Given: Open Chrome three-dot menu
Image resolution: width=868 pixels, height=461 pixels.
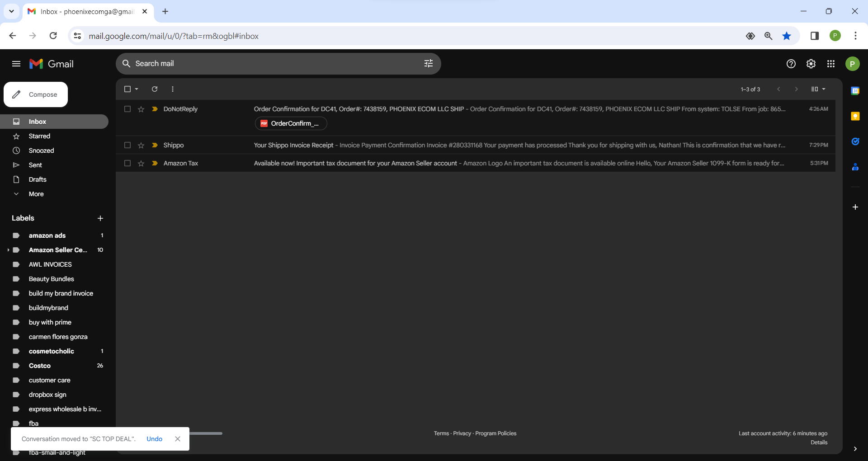Looking at the screenshot, I should (855, 36).
